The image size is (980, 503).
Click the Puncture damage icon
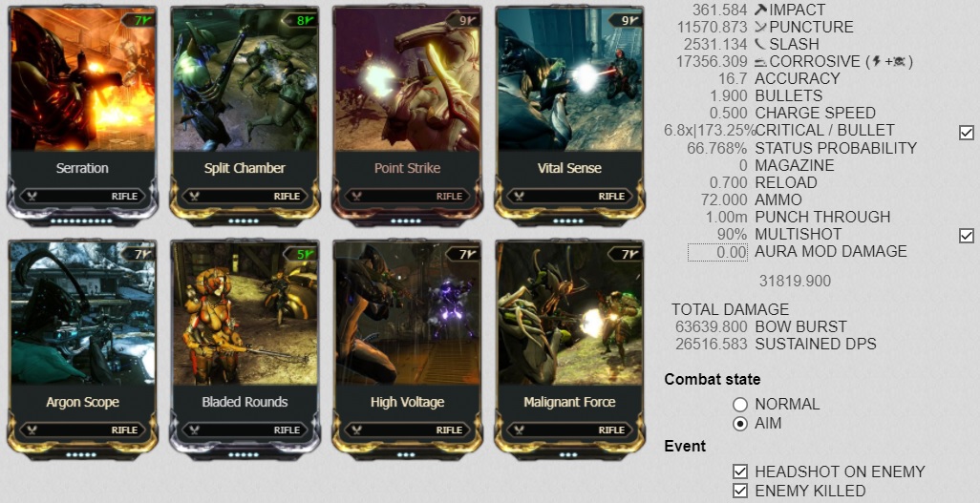coord(760,27)
